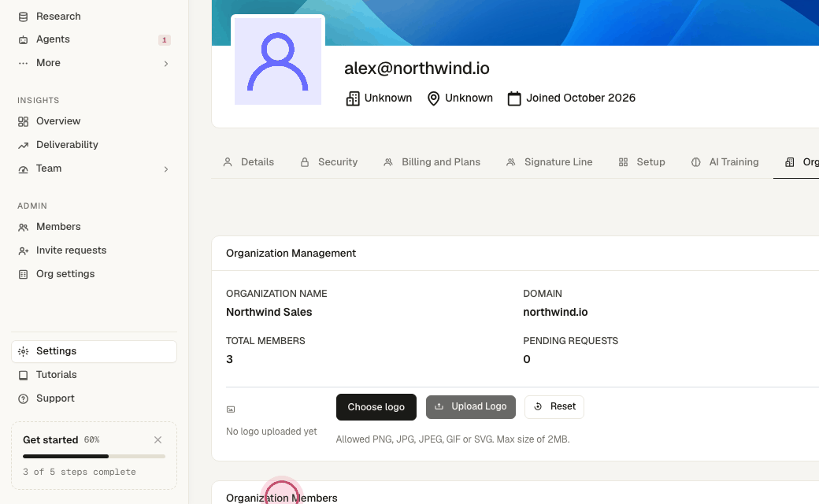Image resolution: width=819 pixels, height=504 pixels.
Task: Click the Upload Logo button
Action: tap(471, 407)
